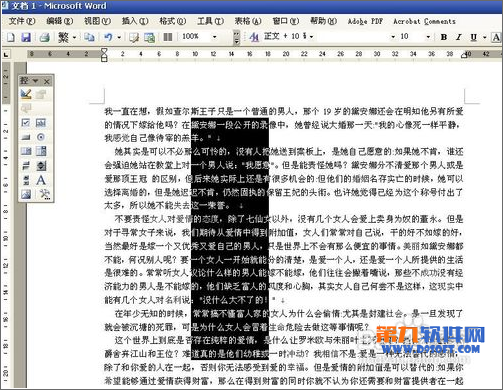Insert a list box control
The width and height of the screenshot is (503, 390).
click(x=26, y=151)
